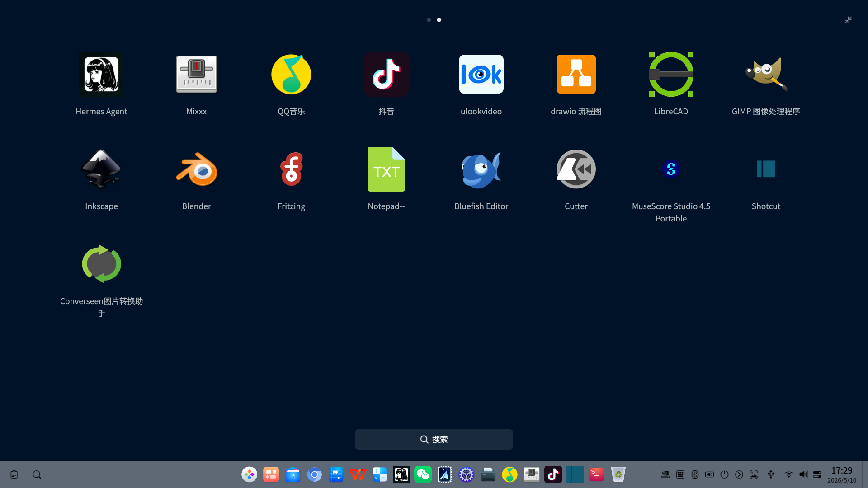The image size is (868, 488).
Task: Launch Inkscape
Action: coord(101,169)
